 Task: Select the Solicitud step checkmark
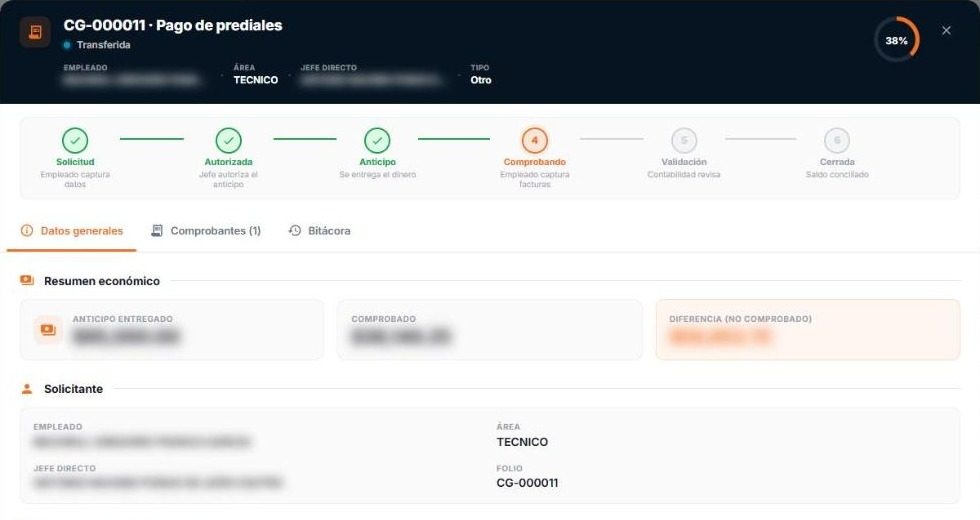coord(75,141)
